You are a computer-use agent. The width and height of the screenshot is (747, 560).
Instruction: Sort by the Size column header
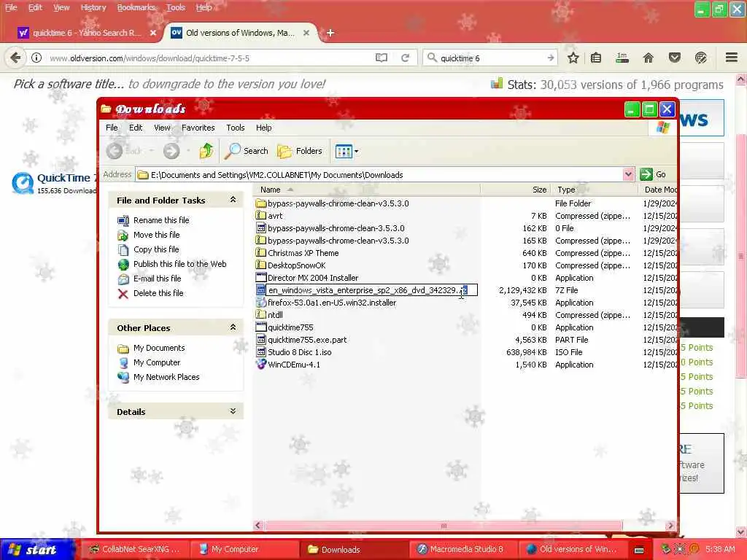515,190
